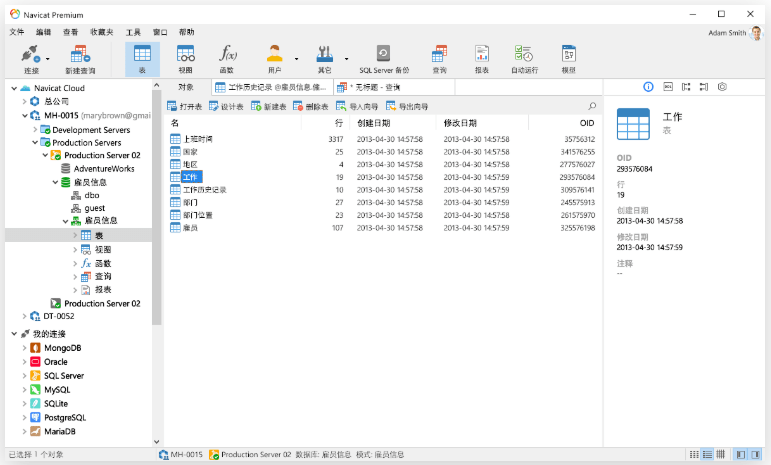Open the 收藏夹 (Favorites) menu
This screenshot has width=771, height=465.
(102, 32)
